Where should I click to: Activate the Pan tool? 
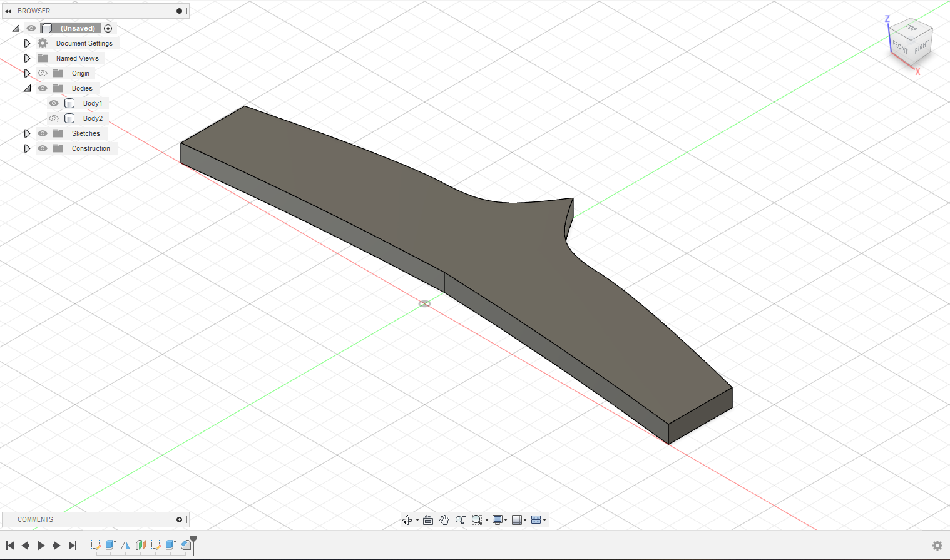(x=444, y=519)
